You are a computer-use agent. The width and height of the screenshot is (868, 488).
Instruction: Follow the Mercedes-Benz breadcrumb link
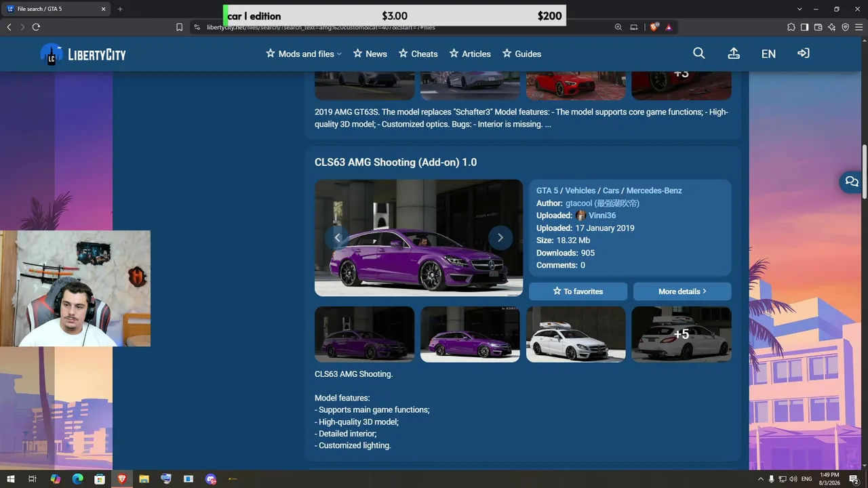pos(654,190)
